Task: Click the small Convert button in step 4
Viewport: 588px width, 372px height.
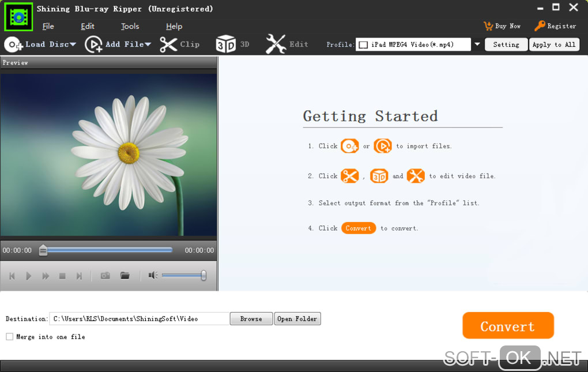Action: point(359,228)
